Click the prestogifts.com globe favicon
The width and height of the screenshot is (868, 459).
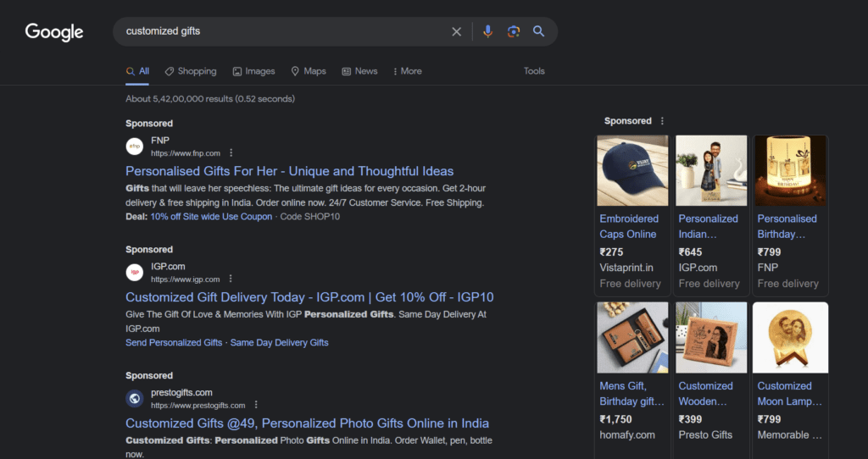point(135,399)
